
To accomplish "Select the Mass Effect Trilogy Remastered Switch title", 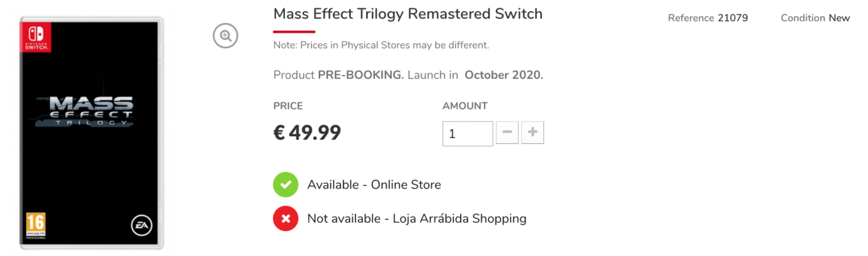I will [x=408, y=14].
